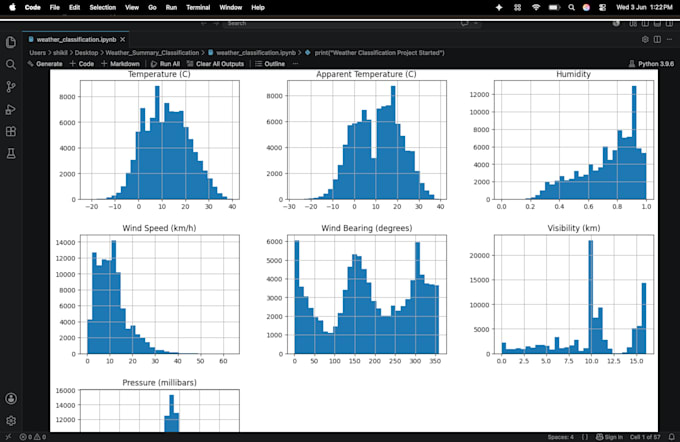The width and height of the screenshot is (680, 442).
Task: Open the View menu
Action: coord(132,7)
